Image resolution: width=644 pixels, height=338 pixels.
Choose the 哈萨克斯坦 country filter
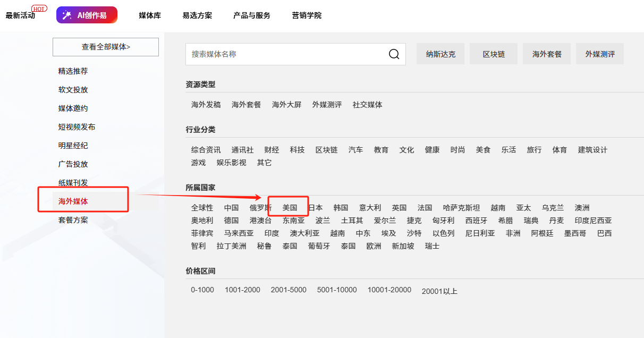pos(462,208)
